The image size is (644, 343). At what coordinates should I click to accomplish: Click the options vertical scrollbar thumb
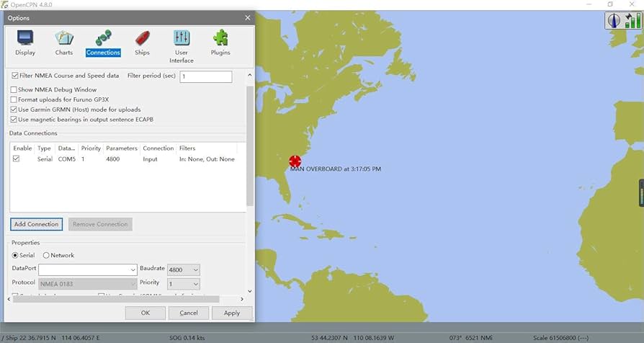click(x=250, y=146)
